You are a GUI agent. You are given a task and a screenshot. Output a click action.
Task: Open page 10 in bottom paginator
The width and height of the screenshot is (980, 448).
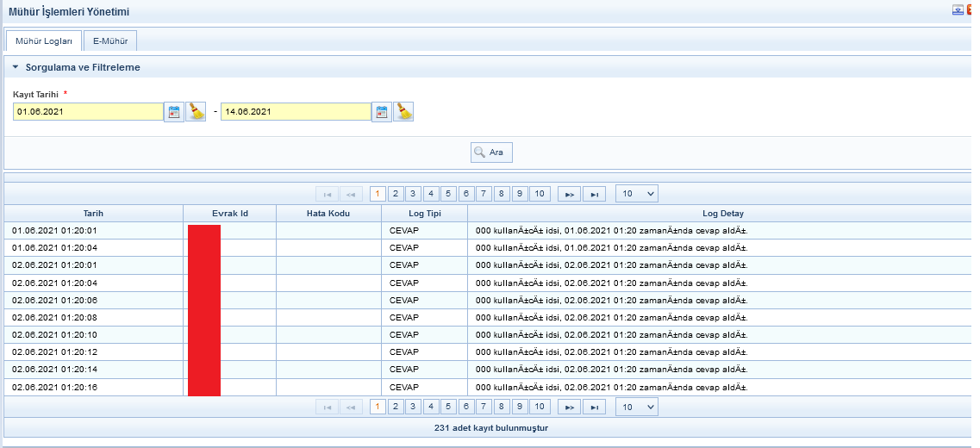coord(540,407)
